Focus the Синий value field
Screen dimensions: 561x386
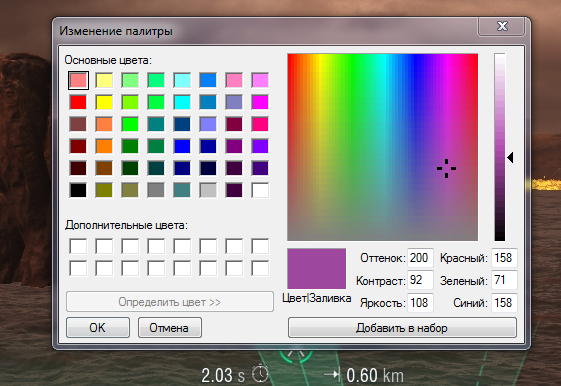coord(504,303)
